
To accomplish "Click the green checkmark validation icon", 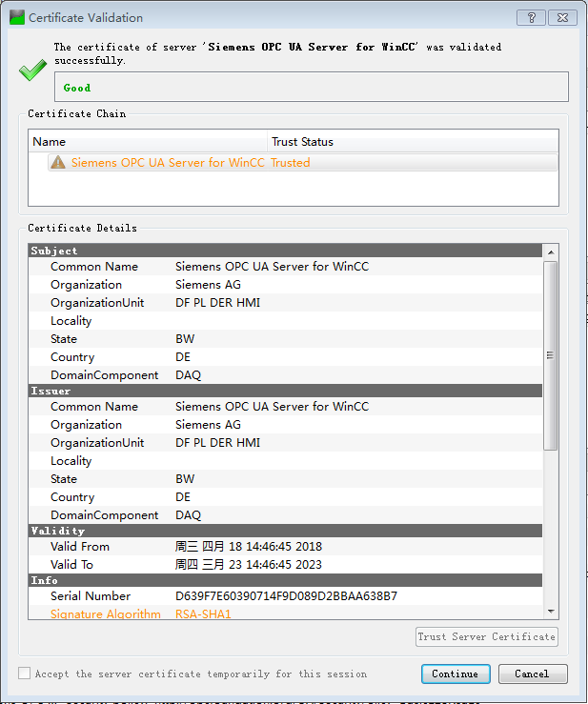I will [32, 71].
